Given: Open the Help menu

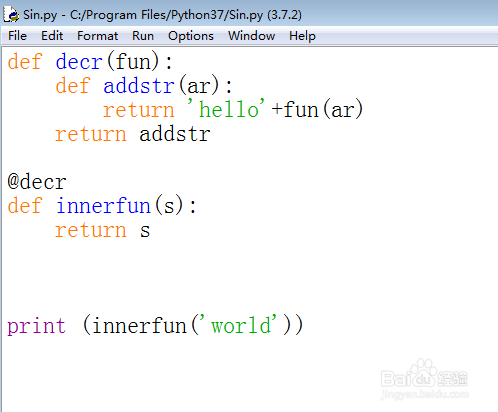Looking at the screenshot, I should click(x=302, y=36).
